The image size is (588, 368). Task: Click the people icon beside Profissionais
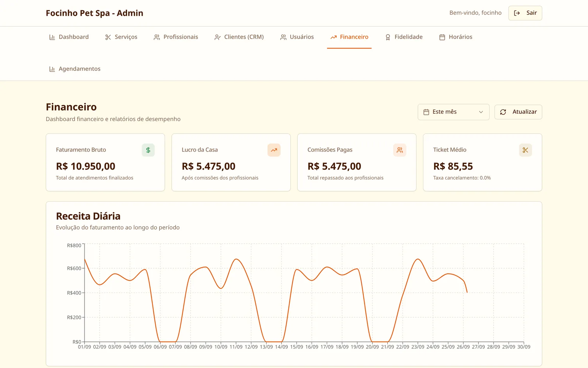157,37
